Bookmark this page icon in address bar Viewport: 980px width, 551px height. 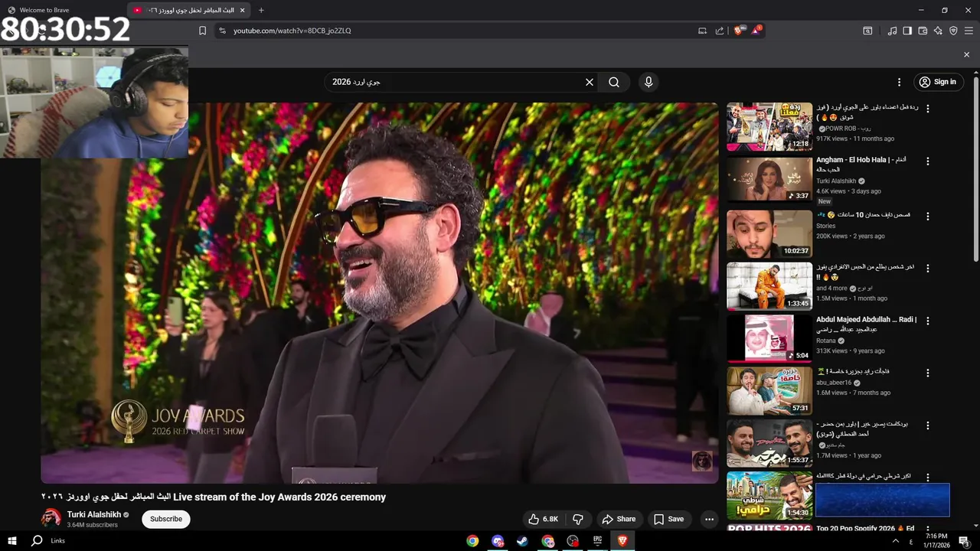coord(202,31)
